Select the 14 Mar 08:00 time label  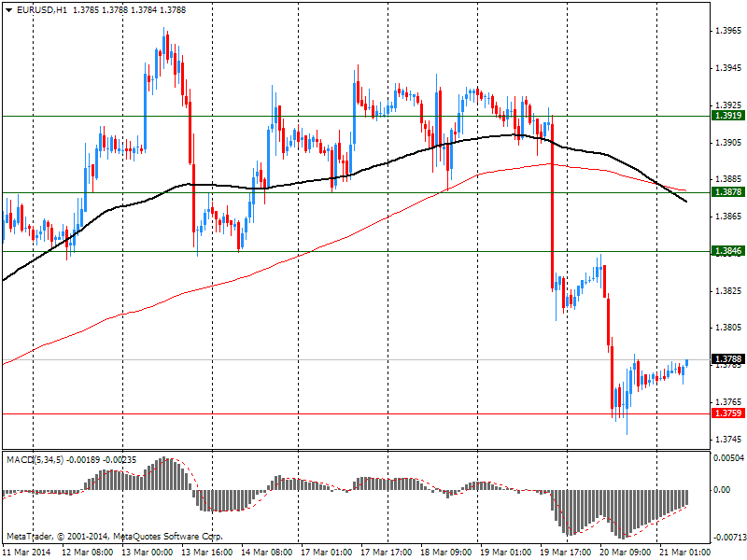pos(267,553)
